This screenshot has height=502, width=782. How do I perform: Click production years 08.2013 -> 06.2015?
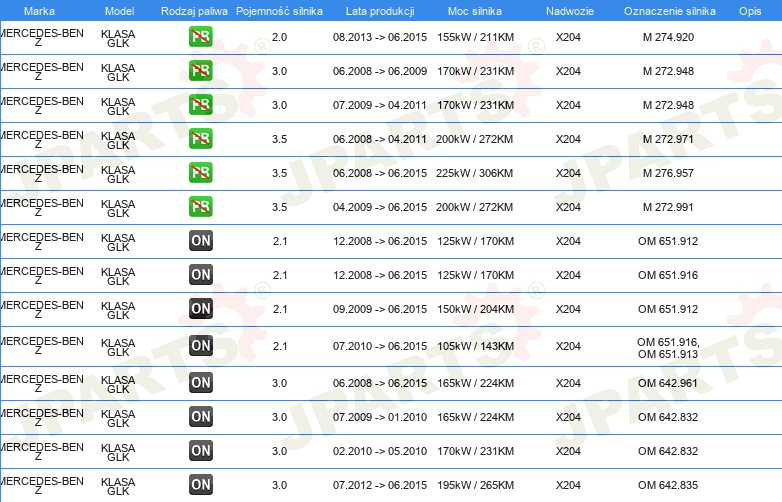pyautogui.click(x=380, y=37)
